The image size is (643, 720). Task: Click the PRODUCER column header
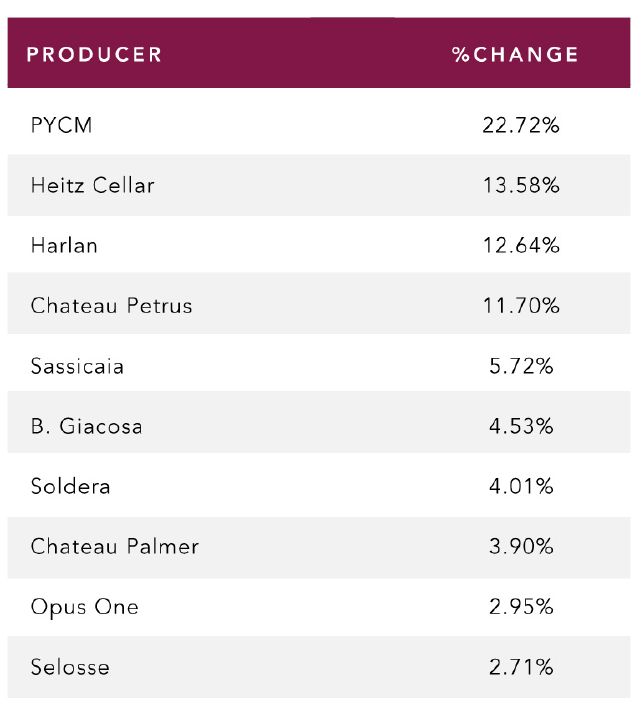[94, 55]
